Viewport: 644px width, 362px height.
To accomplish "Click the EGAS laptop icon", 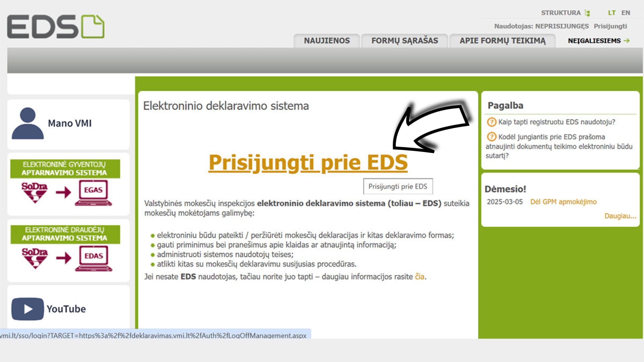I will (x=93, y=193).
